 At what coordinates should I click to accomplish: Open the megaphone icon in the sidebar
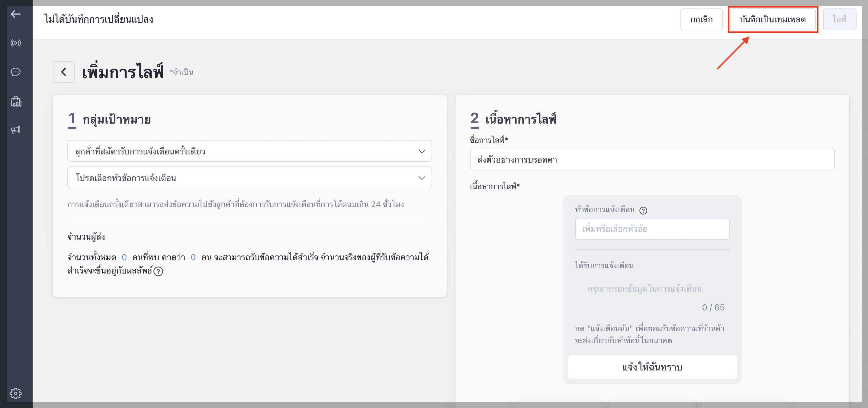(x=15, y=130)
